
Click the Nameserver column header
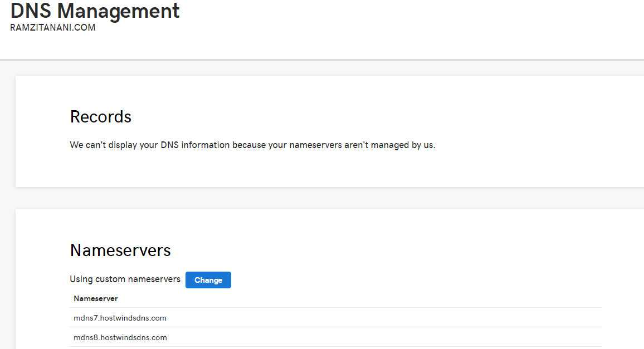(95, 299)
